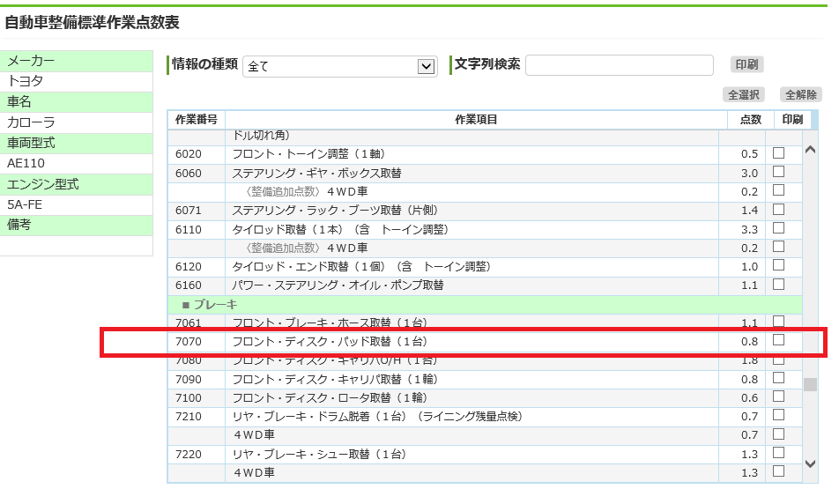Click パワー・ステアリング・オイル・ポンプ取替 item text

[x=338, y=285]
